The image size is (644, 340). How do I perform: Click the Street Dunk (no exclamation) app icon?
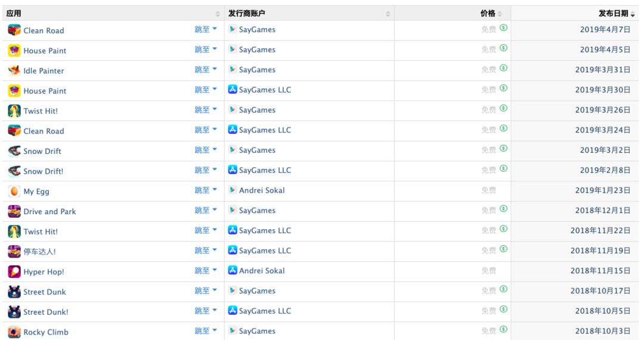pyautogui.click(x=14, y=292)
